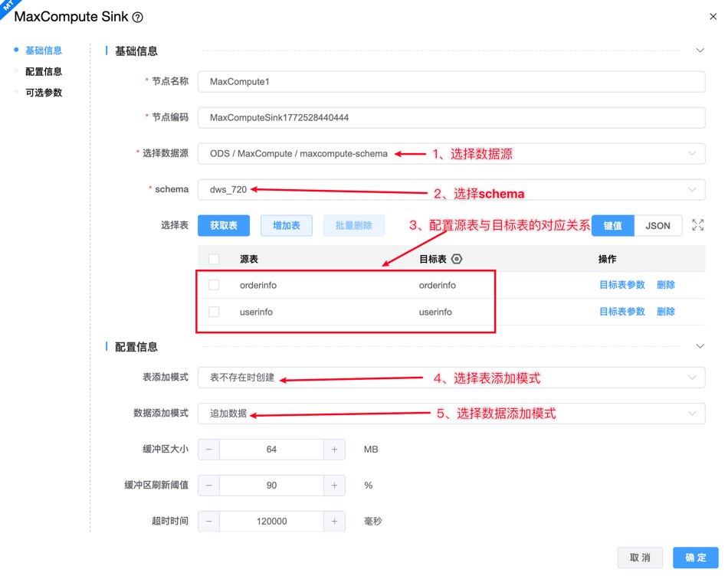The height and width of the screenshot is (579, 728).
Task: Jump to 配置信息 in the left navigation
Action: (x=44, y=71)
